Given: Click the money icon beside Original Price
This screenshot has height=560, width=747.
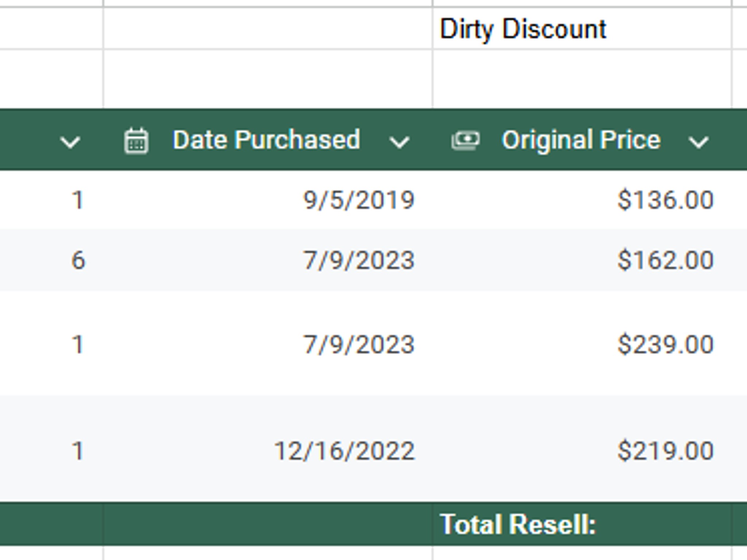Looking at the screenshot, I should [465, 140].
